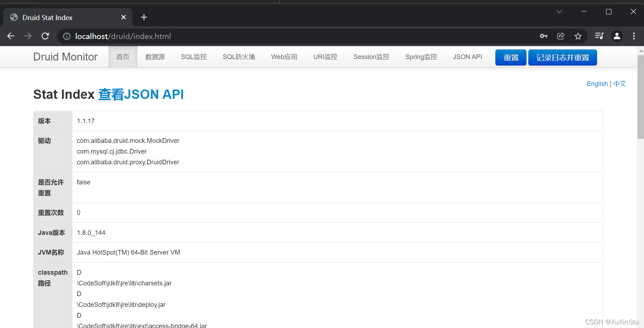This screenshot has width=644, height=328.
Task: Click com.alibaba.druid.proxy.DruidDriver text
Action: tap(128, 162)
